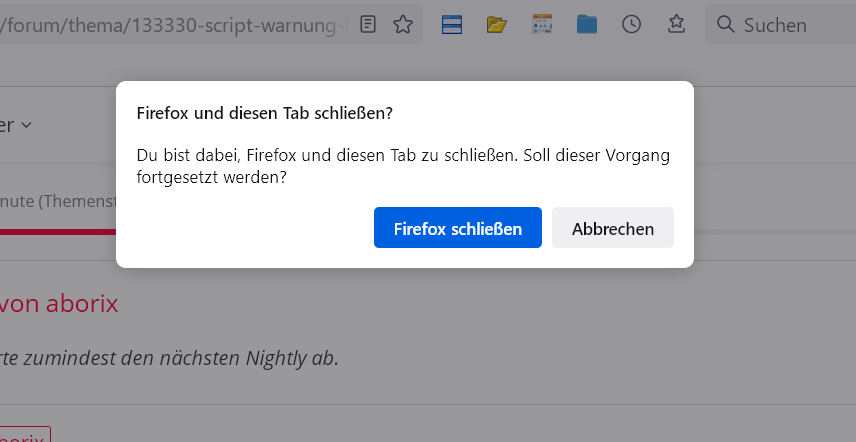
Task: Open the blue folder toolbar icon
Action: pos(587,24)
